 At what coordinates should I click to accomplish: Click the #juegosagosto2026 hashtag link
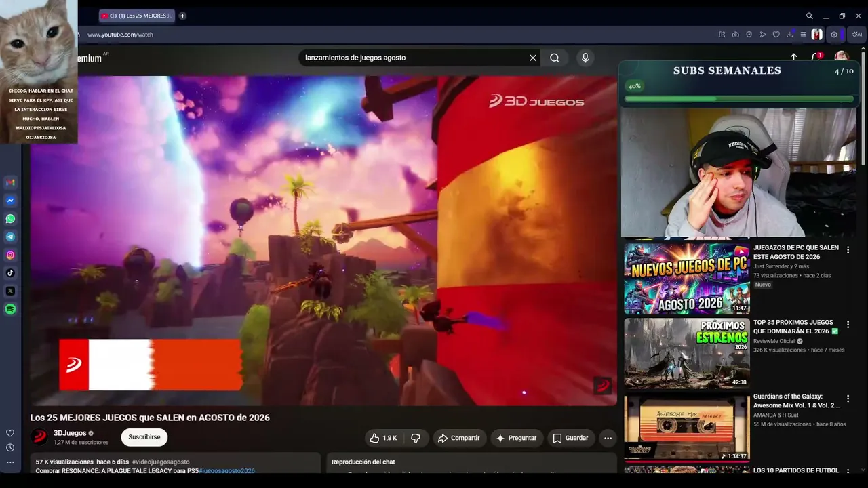tap(226, 470)
